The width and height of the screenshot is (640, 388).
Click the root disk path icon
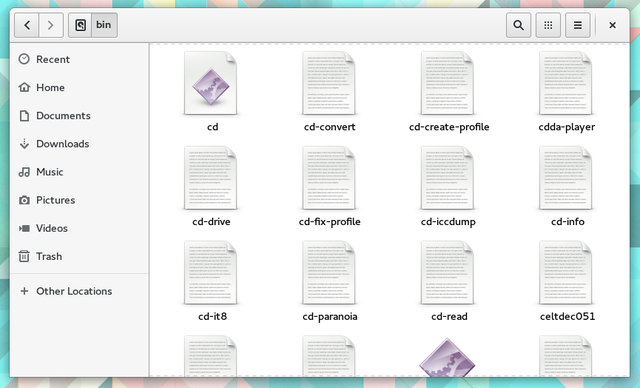80,25
